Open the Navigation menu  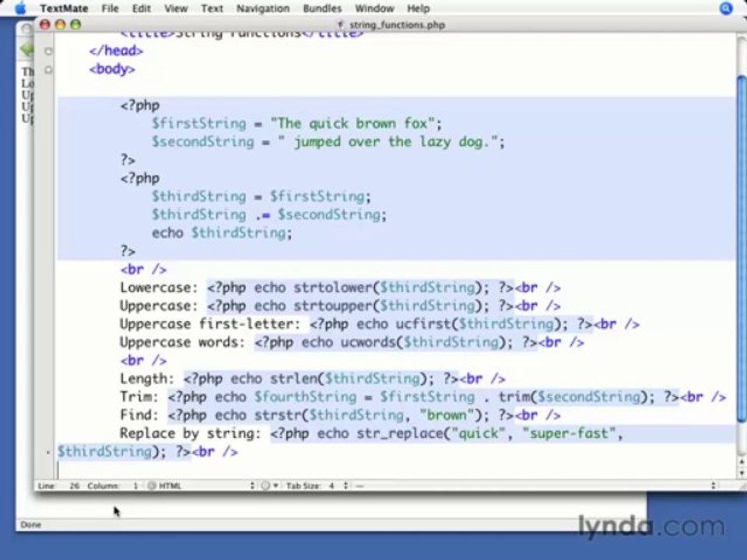(x=263, y=9)
